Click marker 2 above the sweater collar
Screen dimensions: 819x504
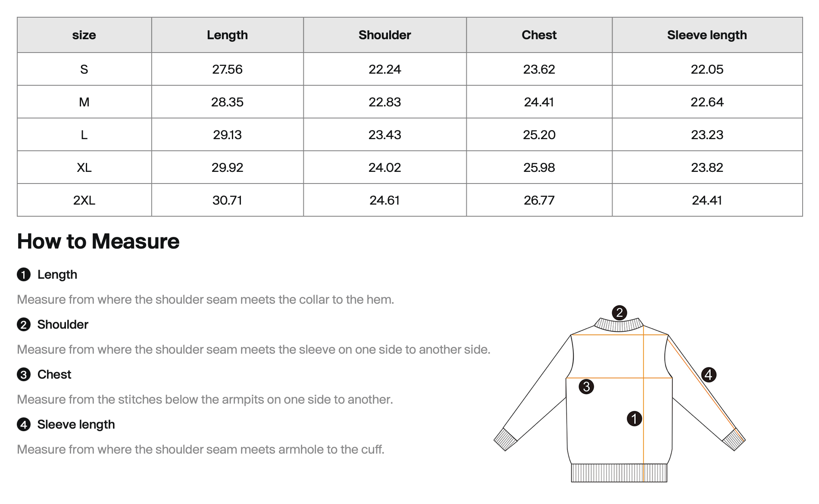pyautogui.click(x=619, y=313)
